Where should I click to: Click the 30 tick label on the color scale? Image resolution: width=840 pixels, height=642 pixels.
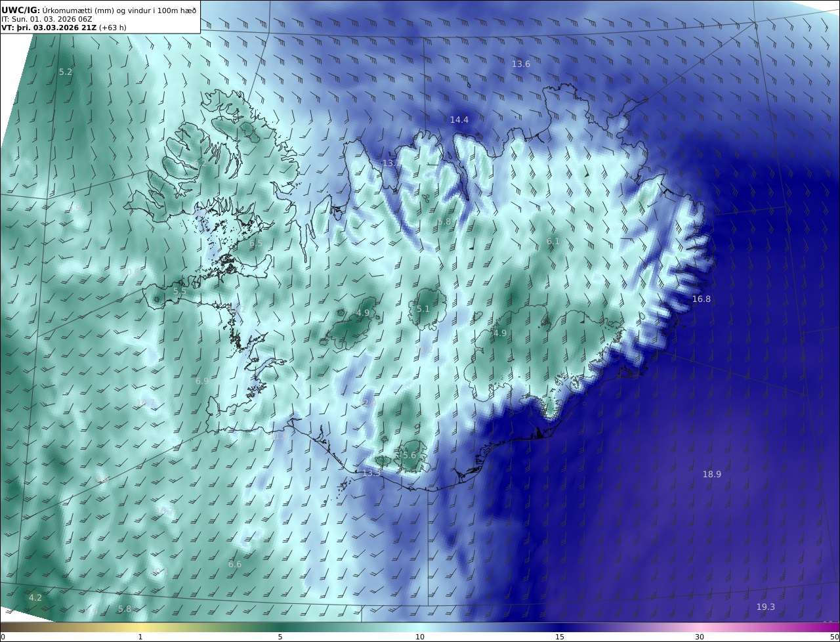[x=700, y=637]
